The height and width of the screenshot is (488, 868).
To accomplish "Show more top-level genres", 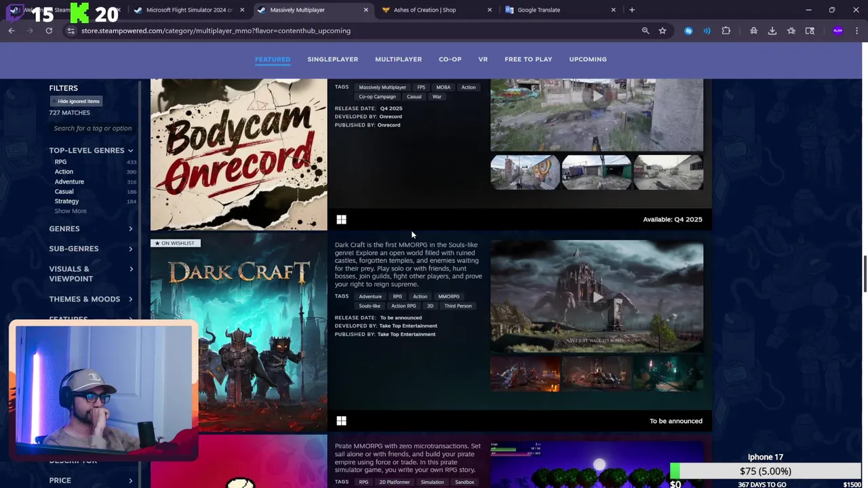I will point(71,211).
